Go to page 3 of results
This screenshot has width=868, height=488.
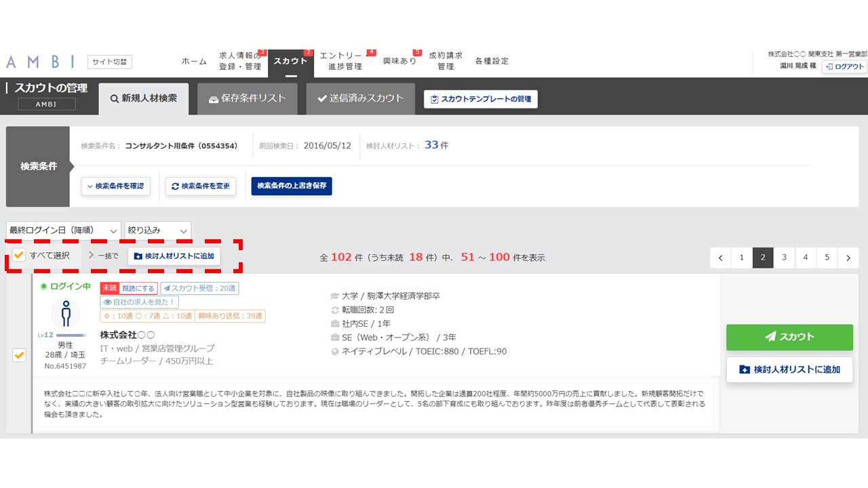(x=785, y=258)
